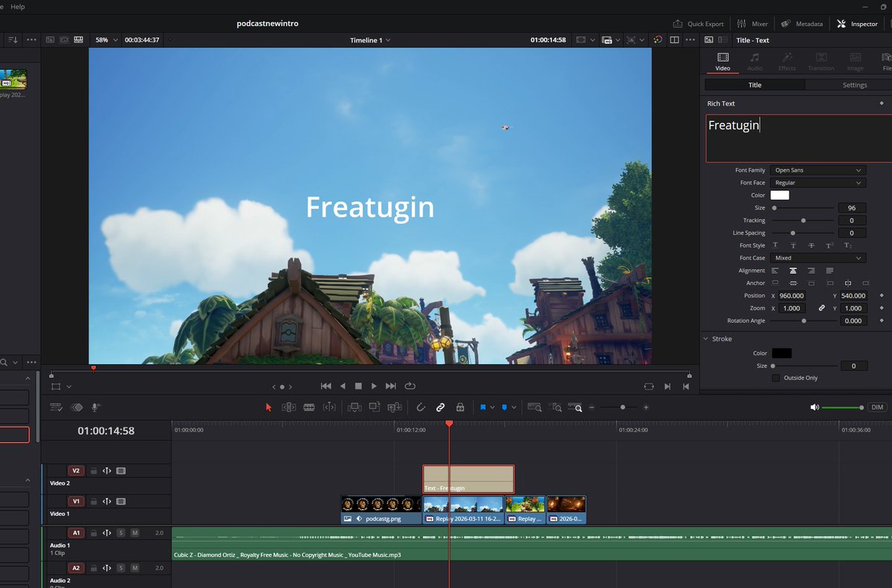Toggle Loop playback button
892x588 pixels.
tap(410, 387)
